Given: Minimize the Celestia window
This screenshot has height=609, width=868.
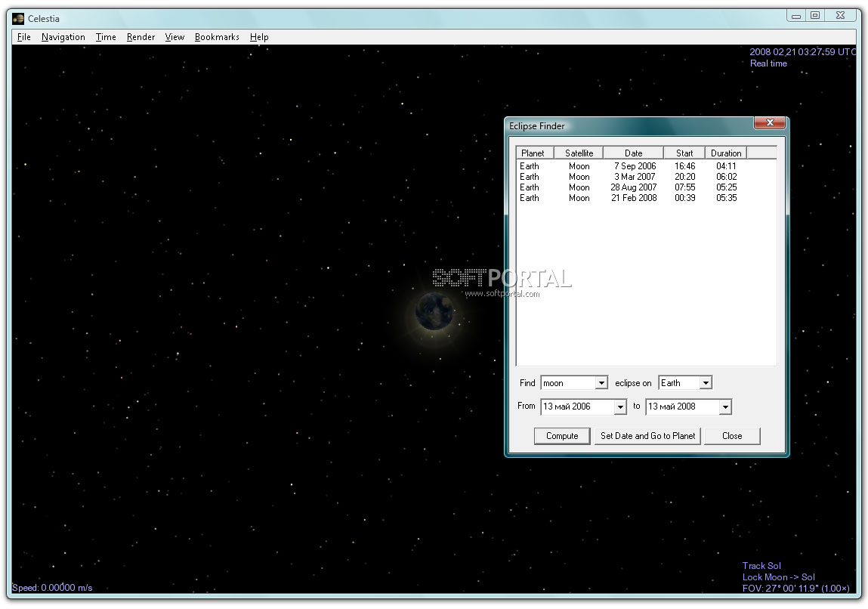Looking at the screenshot, I should [796, 16].
